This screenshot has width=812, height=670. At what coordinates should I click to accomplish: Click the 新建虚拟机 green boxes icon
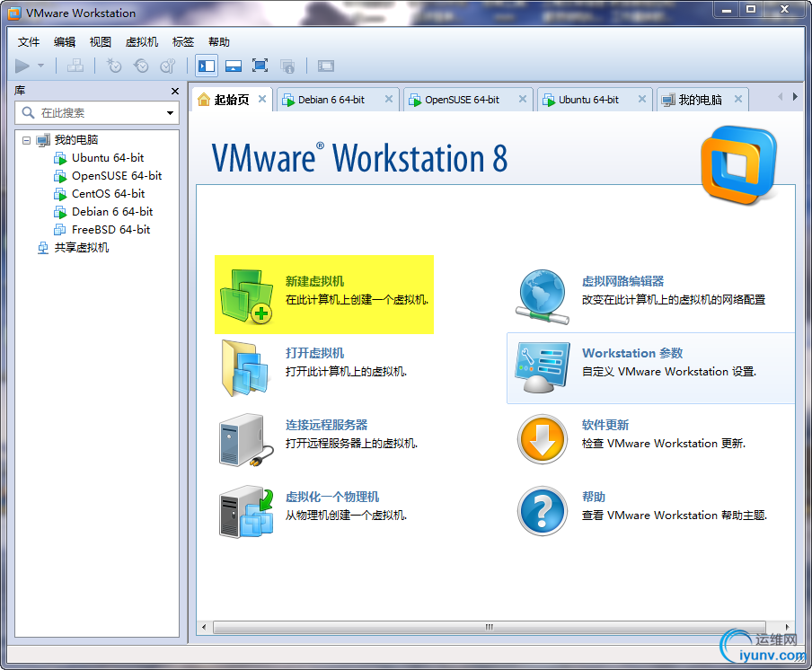[246, 296]
